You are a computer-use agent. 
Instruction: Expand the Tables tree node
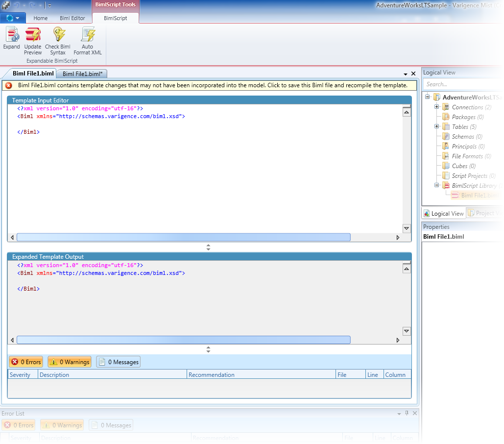click(x=436, y=126)
